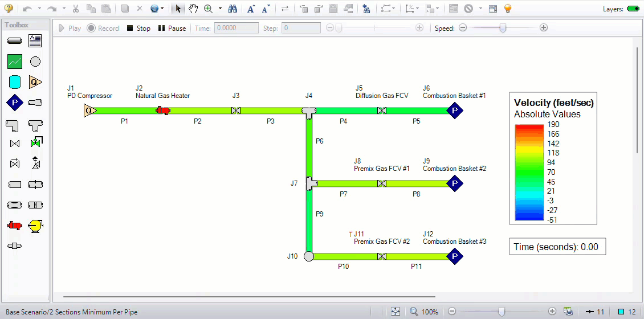Open the dropdown beside the prohibit icon

pos(480,9)
